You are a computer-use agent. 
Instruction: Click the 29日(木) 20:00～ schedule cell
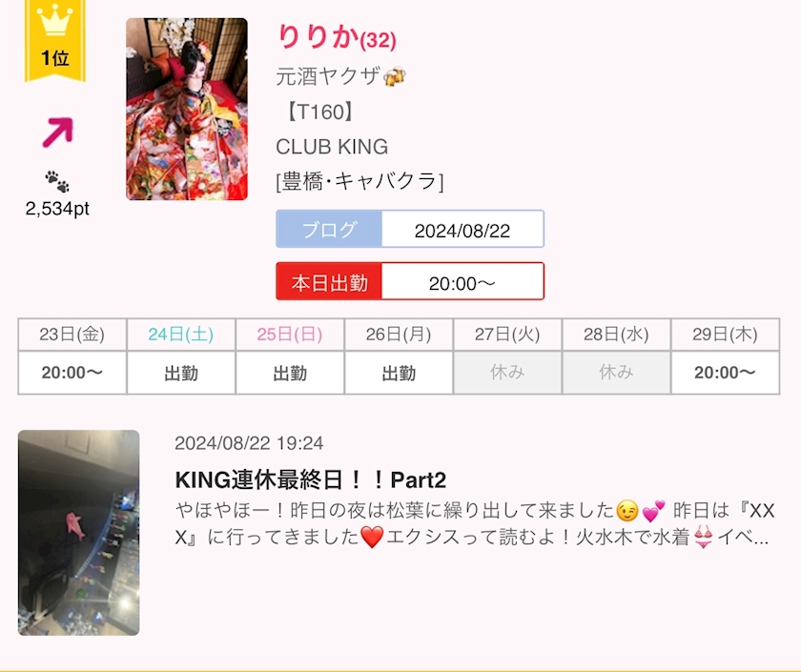coord(725,373)
